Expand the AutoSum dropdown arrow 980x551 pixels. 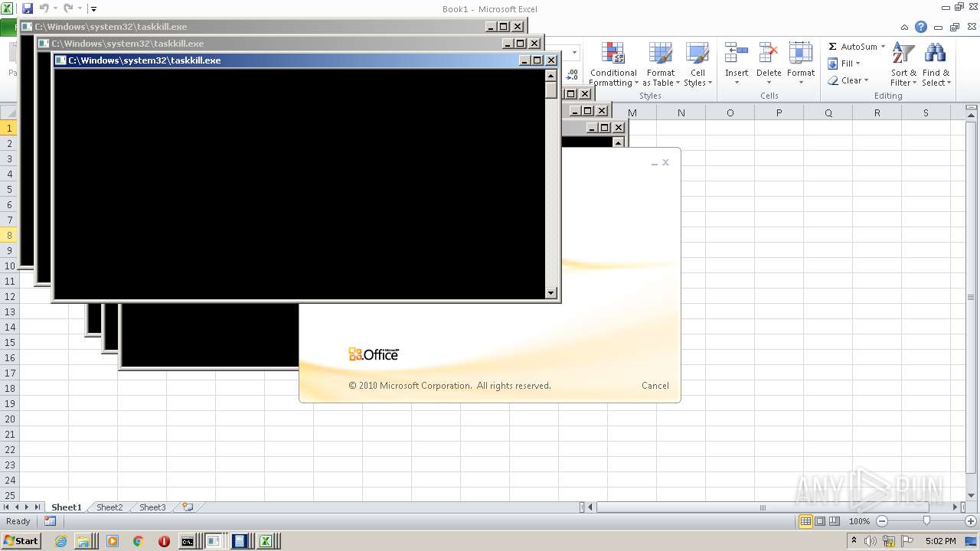pos(883,47)
